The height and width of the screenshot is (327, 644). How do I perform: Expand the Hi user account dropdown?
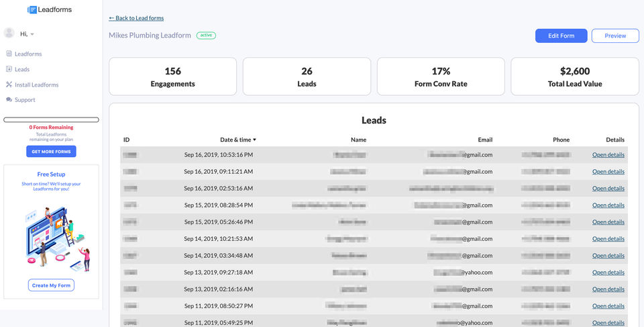(x=32, y=34)
